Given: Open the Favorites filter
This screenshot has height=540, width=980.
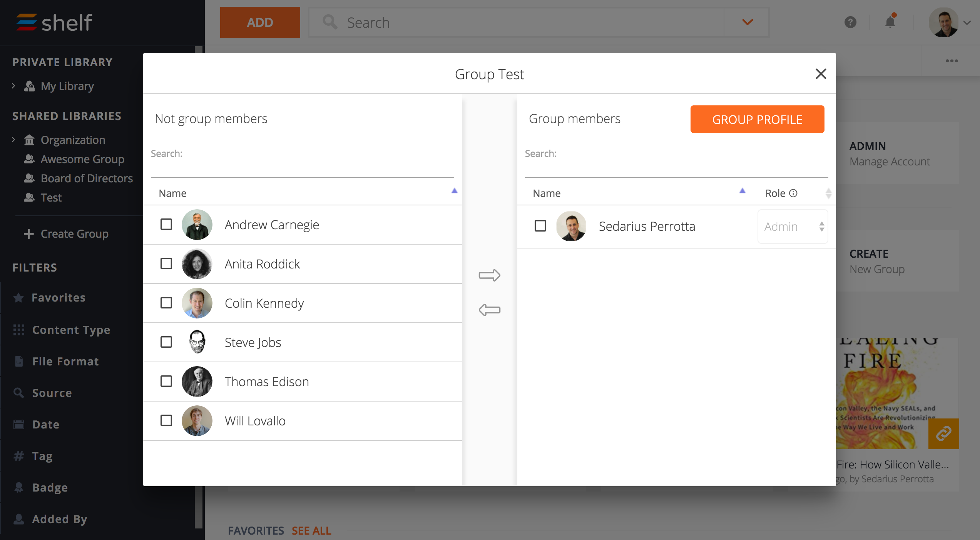Looking at the screenshot, I should pyautogui.click(x=59, y=298).
